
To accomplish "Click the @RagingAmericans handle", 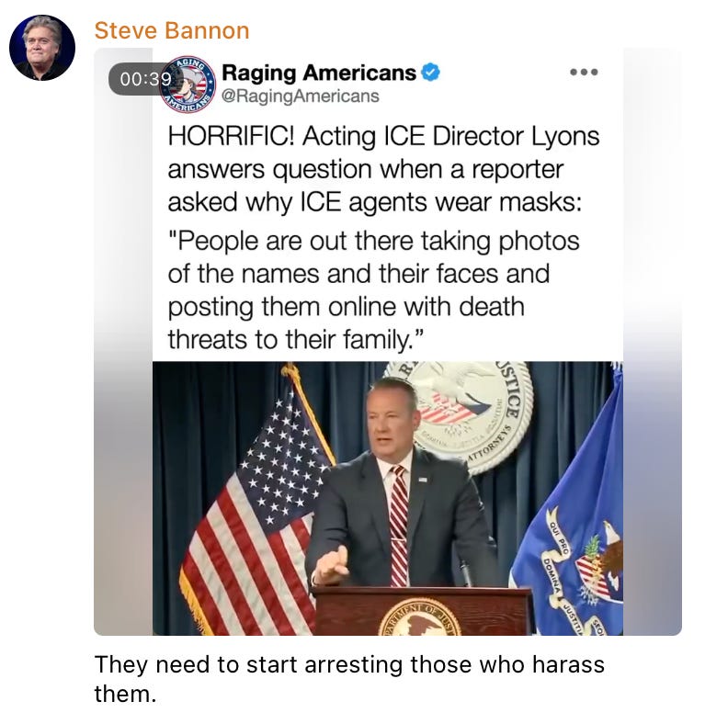I will point(301,96).
